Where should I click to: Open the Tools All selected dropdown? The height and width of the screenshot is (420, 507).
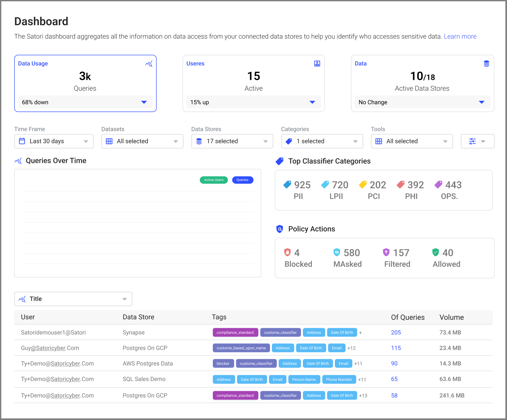(x=412, y=141)
